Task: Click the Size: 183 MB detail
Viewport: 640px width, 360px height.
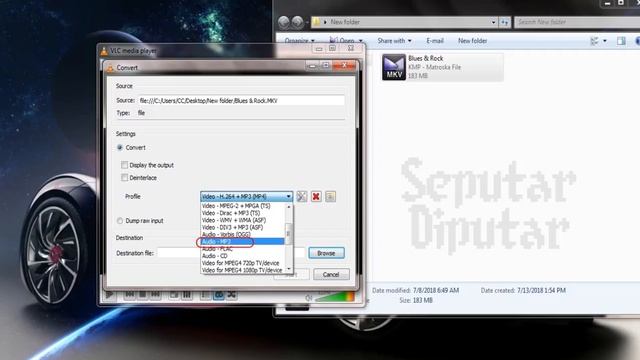Action: (x=416, y=300)
